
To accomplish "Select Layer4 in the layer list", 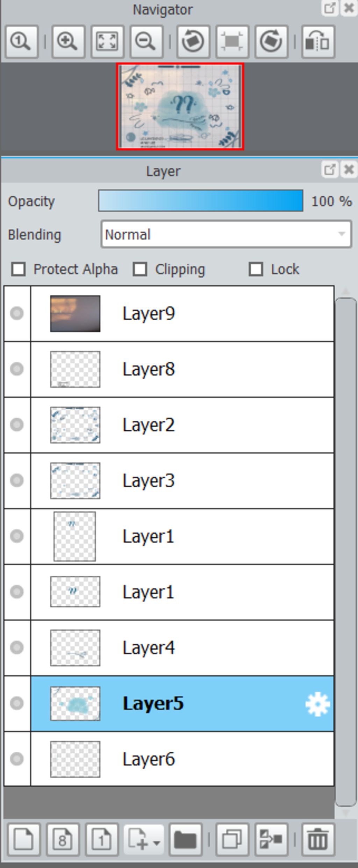I will click(182, 648).
